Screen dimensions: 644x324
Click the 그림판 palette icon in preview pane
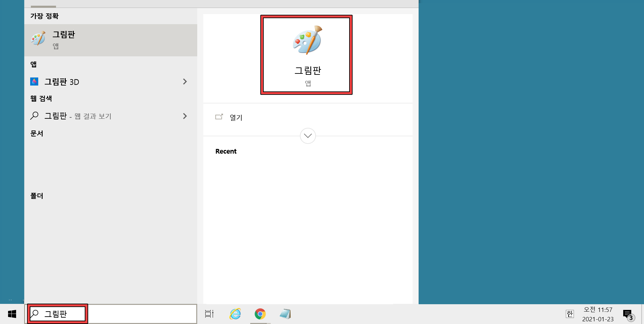[x=308, y=40]
